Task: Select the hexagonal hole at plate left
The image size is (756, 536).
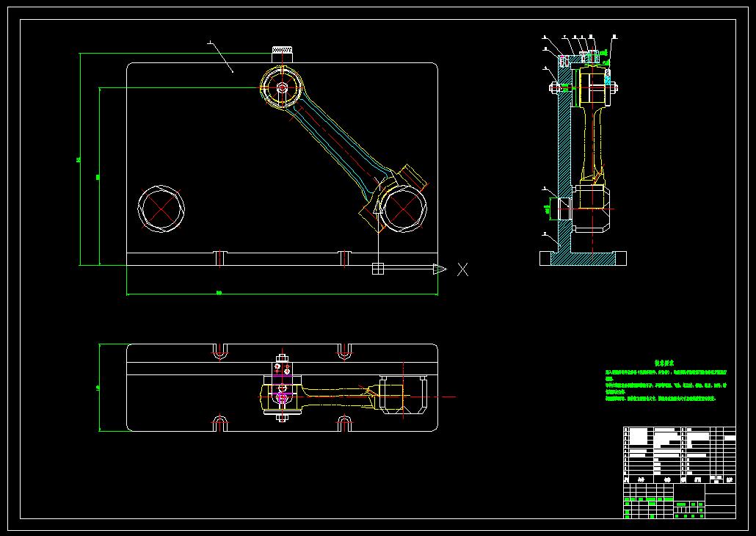Action: pos(161,209)
